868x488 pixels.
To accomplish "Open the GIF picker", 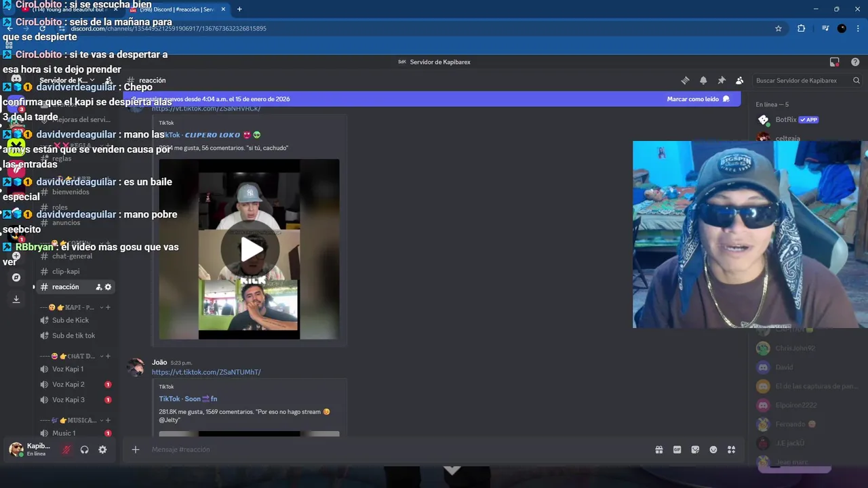I will pyautogui.click(x=677, y=449).
